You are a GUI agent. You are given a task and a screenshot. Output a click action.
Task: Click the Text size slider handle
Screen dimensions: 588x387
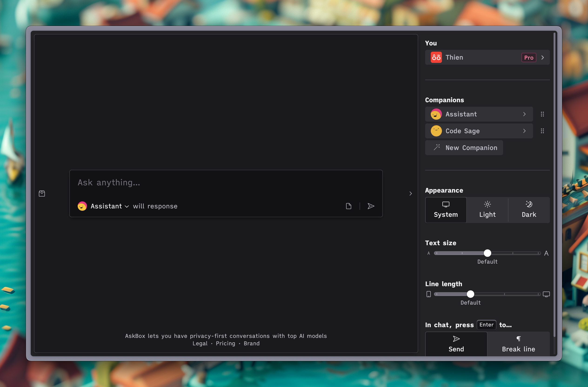[487, 253]
